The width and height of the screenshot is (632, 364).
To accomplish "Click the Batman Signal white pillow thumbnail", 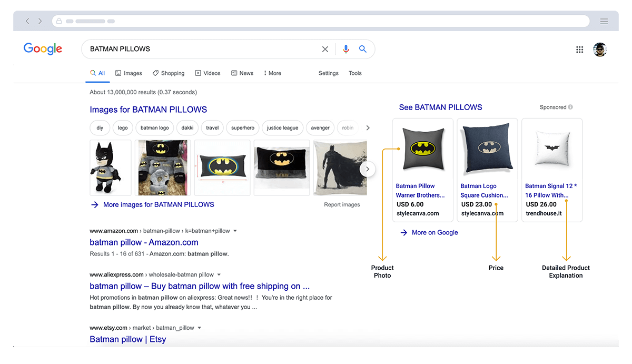I will click(x=551, y=149).
